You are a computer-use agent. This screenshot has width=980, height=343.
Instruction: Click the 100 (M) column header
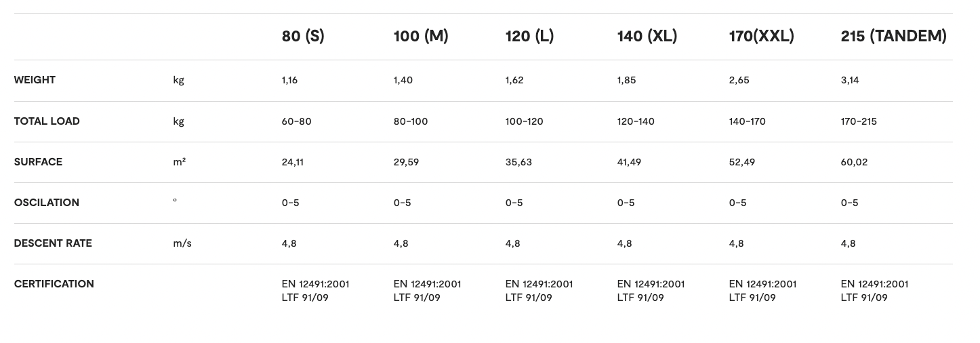point(421,37)
